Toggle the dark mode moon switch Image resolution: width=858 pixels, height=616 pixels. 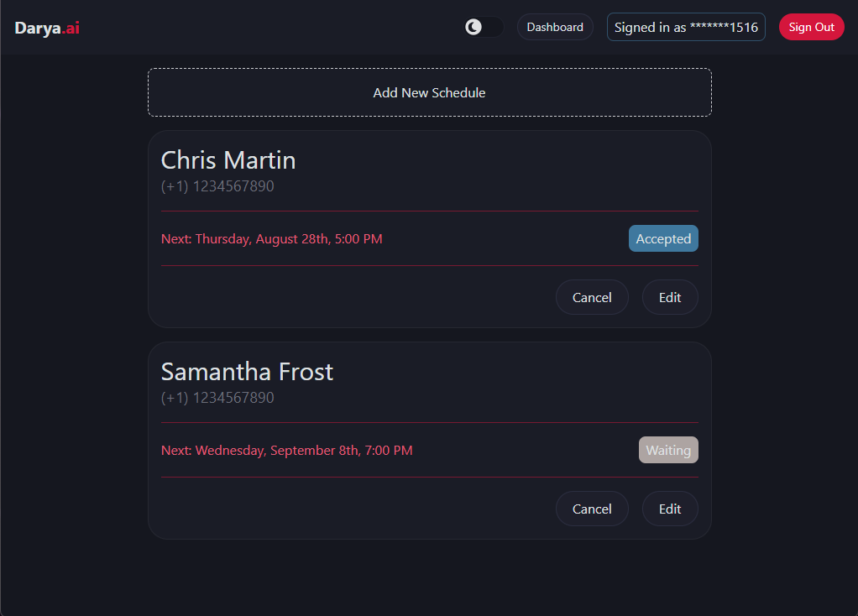click(484, 27)
